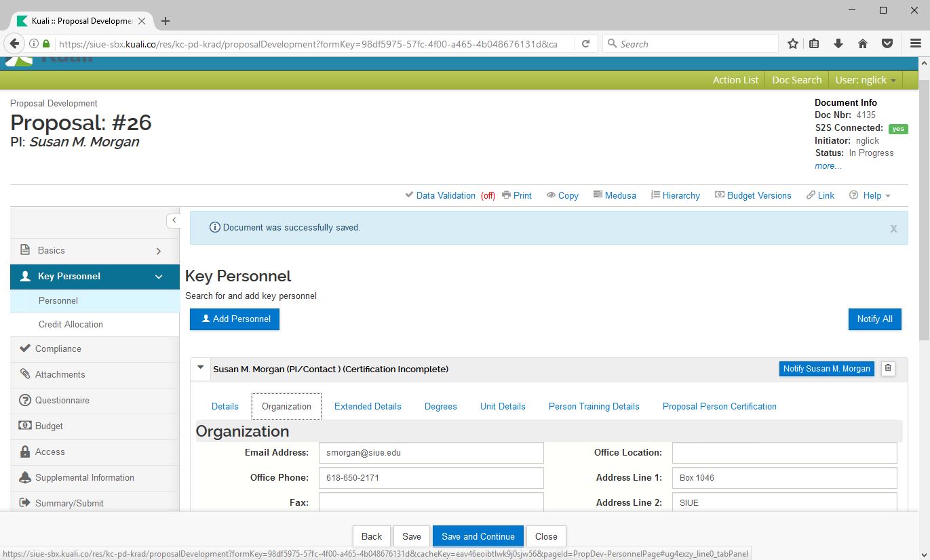
Task: Collapse the left navigation sidebar
Action: coord(174,220)
